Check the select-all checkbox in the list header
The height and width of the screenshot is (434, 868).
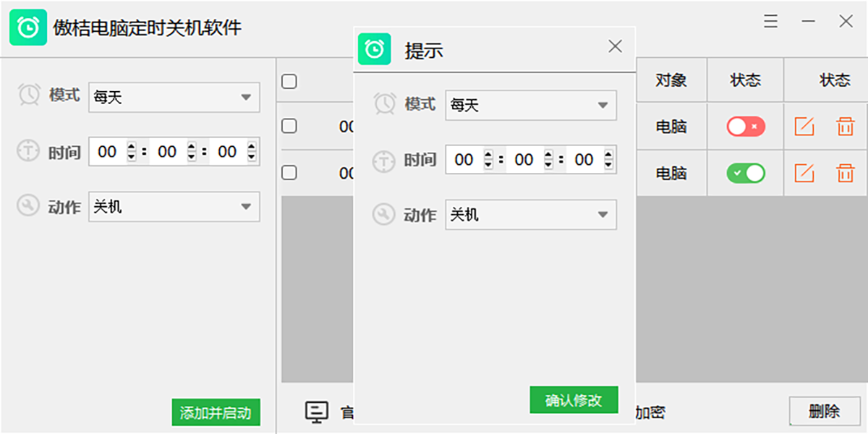(289, 81)
